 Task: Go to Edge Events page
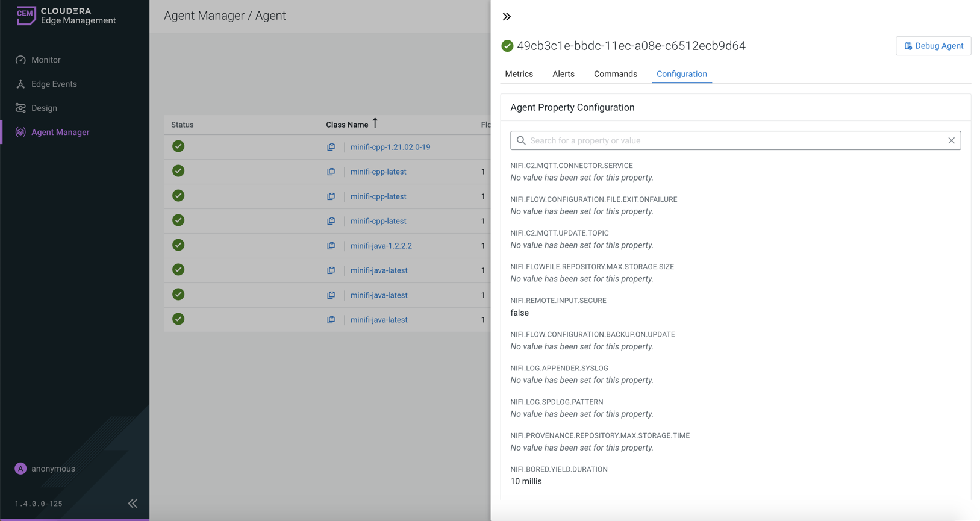54,84
